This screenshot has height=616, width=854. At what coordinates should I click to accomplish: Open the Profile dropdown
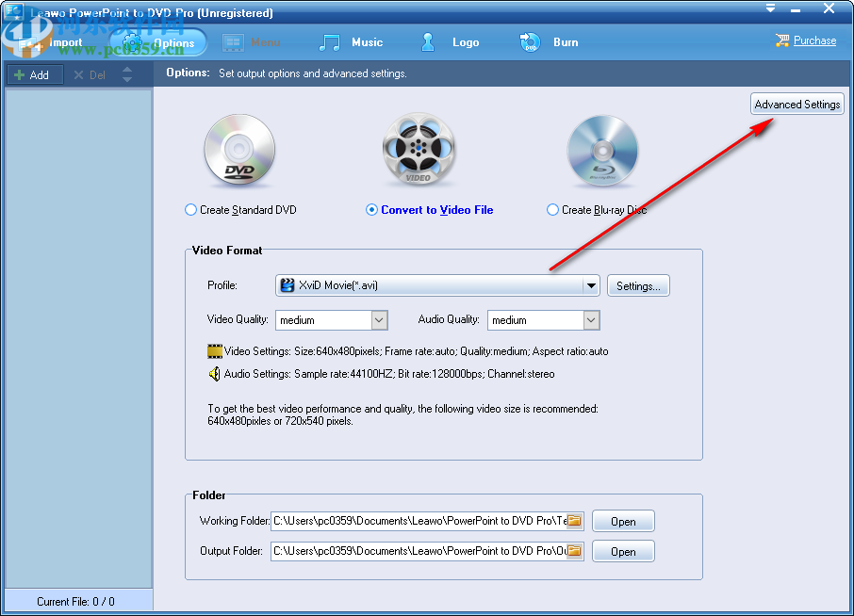pyautogui.click(x=591, y=284)
